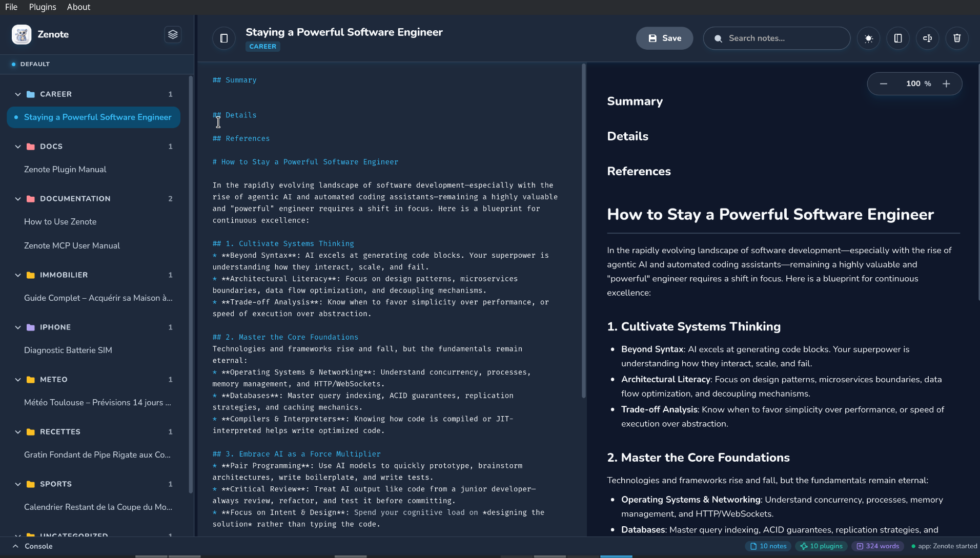The image size is (980, 558).
Task: Click the sidebar vertical scrollbar
Action: coord(191,284)
